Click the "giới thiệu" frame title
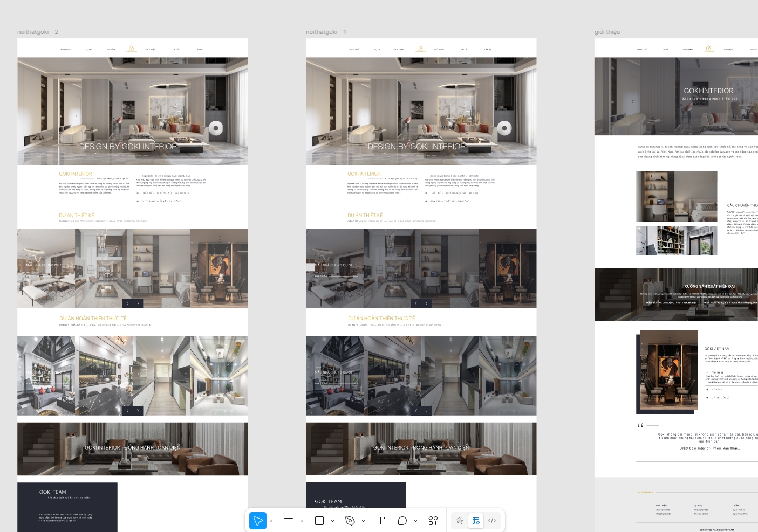758x532 pixels. [x=607, y=32]
